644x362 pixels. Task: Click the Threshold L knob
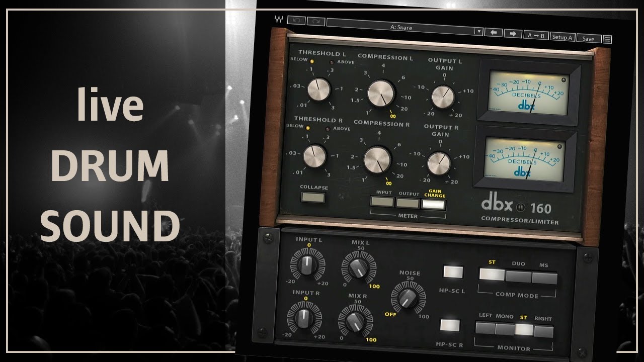(319, 90)
